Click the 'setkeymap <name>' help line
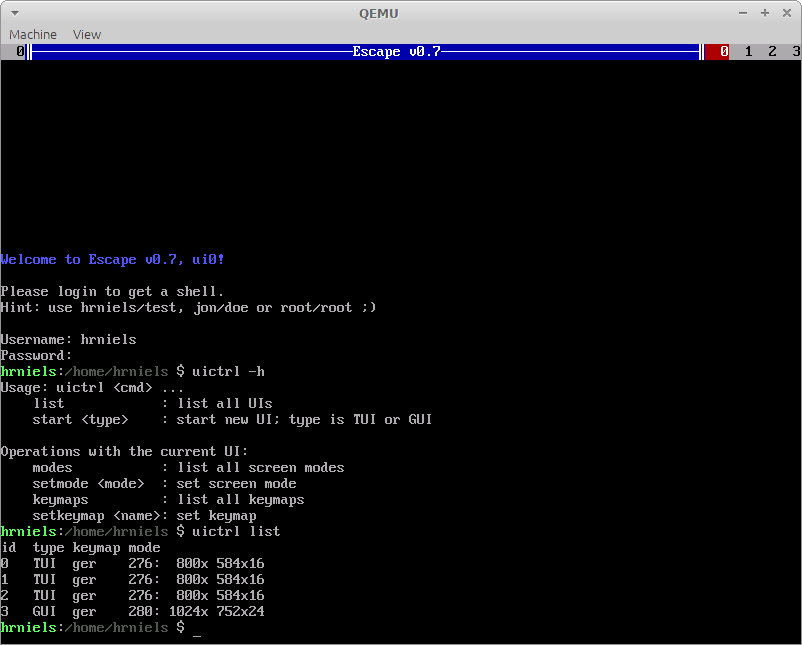Screen dimensions: 802x645 click(x=144, y=516)
